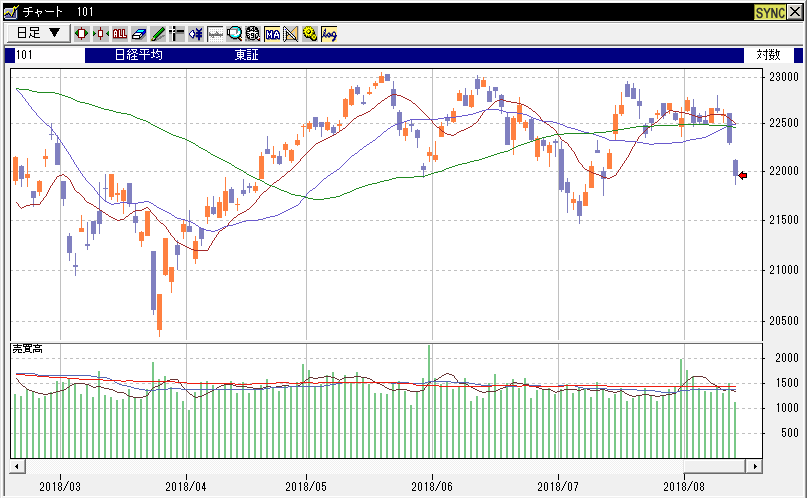
Task: Click the red candlestick zoom-in icon
Action: tap(82, 33)
